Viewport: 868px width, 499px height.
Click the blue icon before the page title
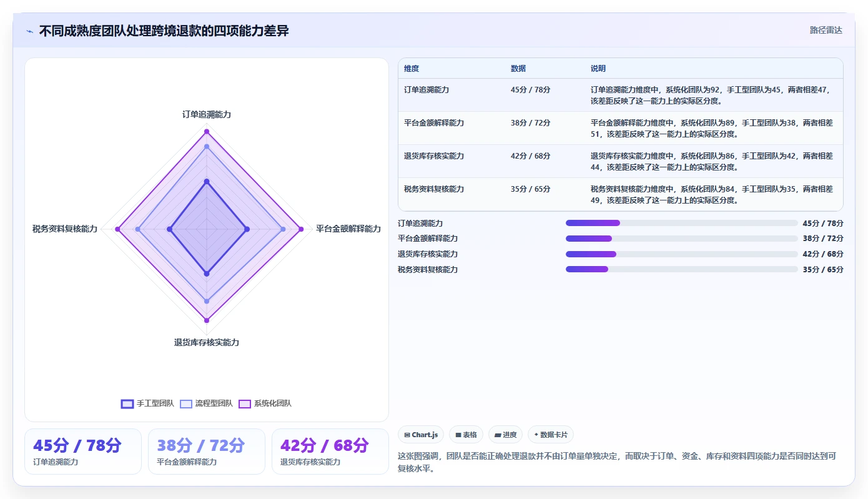[29, 31]
